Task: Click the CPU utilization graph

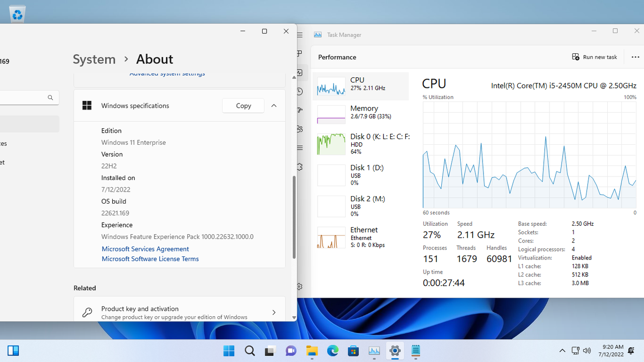Action: 530,154
